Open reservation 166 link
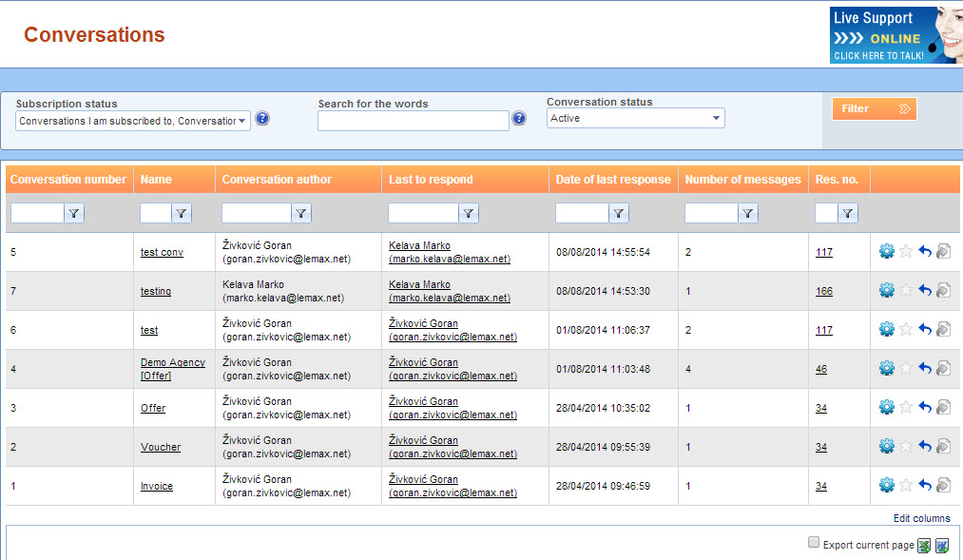This screenshot has height=560, width=963. point(823,291)
